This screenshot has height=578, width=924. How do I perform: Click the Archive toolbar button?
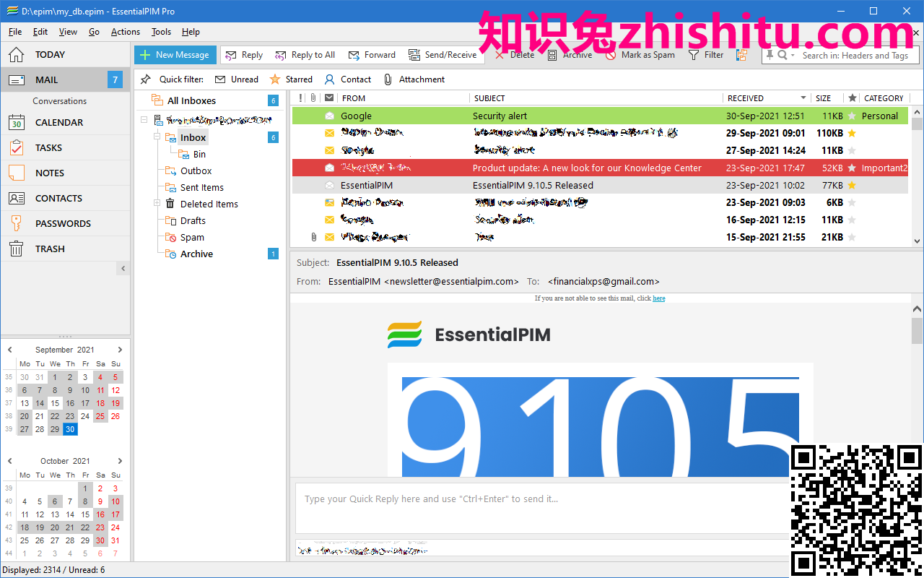(x=570, y=55)
